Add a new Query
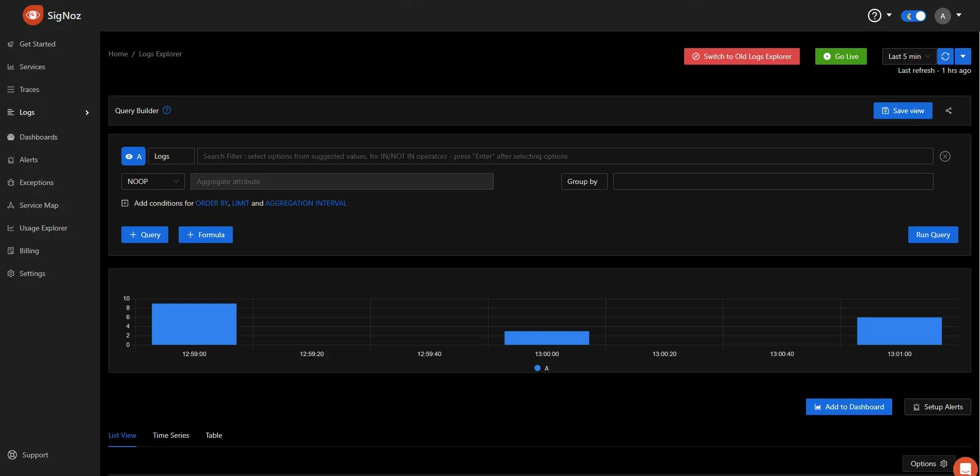Screen dimensions: 980x476 click(x=145, y=235)
